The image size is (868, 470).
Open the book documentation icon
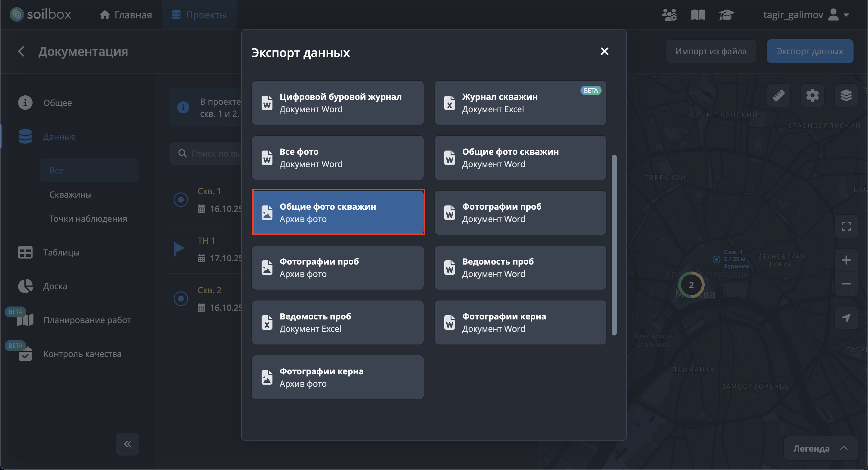coord(698,15)
